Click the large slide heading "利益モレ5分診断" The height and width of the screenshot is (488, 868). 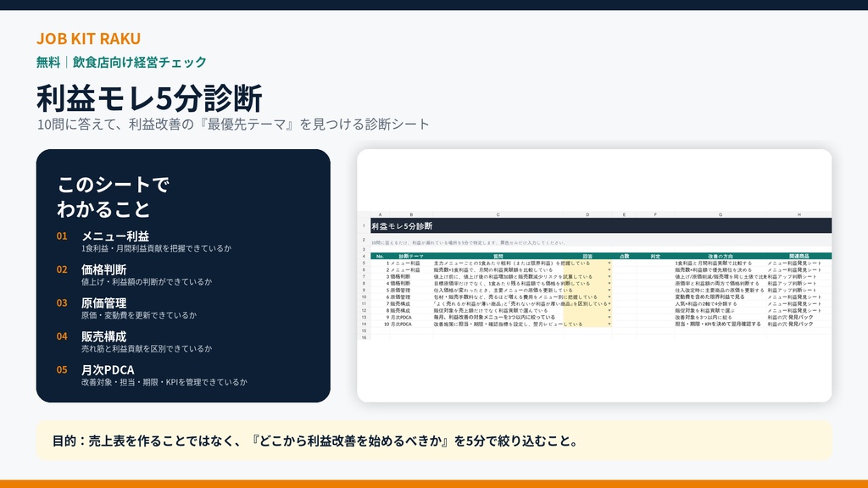[x=149, y=98]
